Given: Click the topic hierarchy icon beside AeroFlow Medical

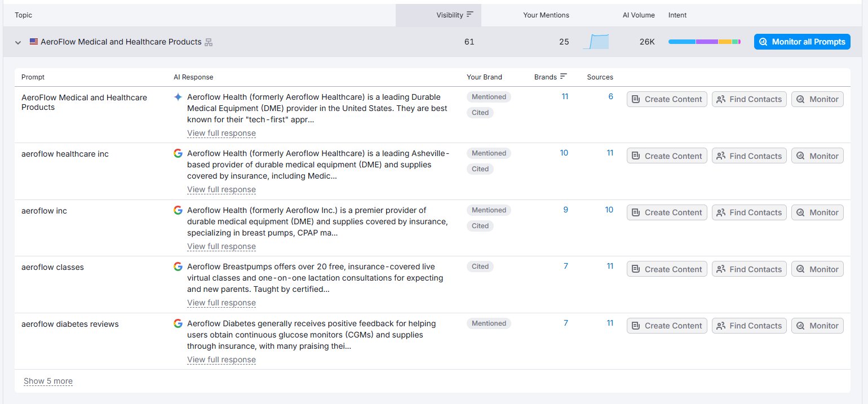Looking at the screenshot, I should (209, 42).
